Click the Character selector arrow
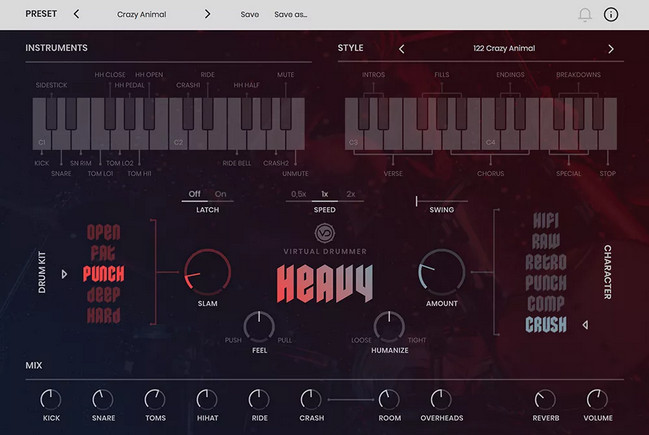 pyautogui.click(x=585, y=325)
